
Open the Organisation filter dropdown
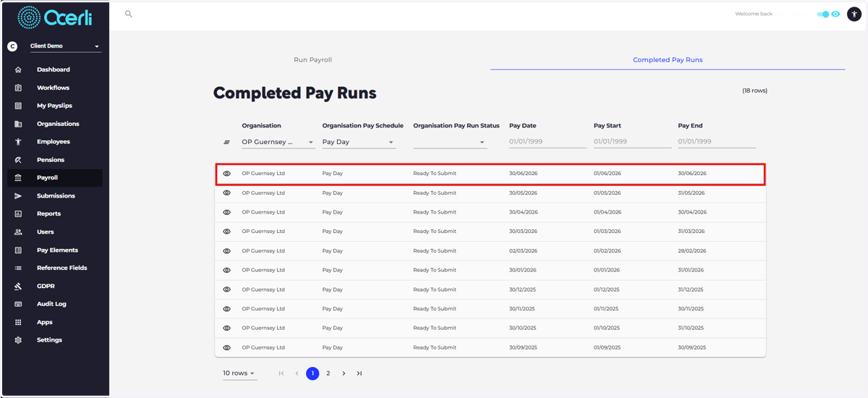278,142
